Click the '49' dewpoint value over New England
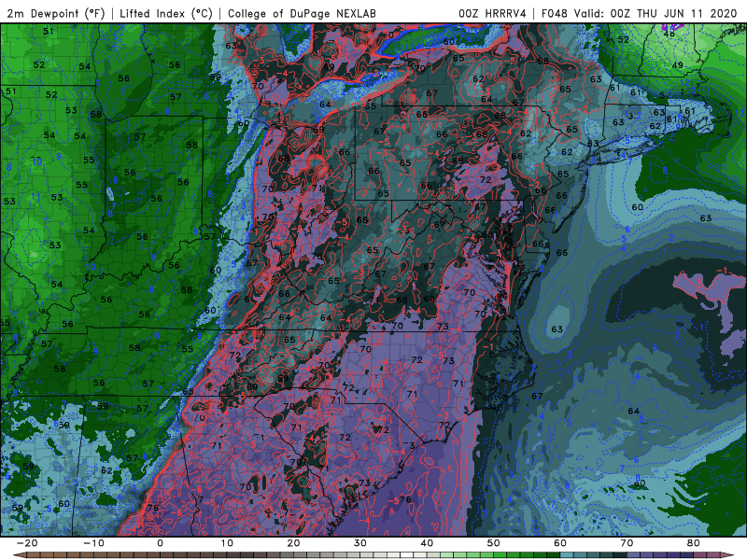Image resolution: width=747 pixels, height=560 pixels. (677, 65)
